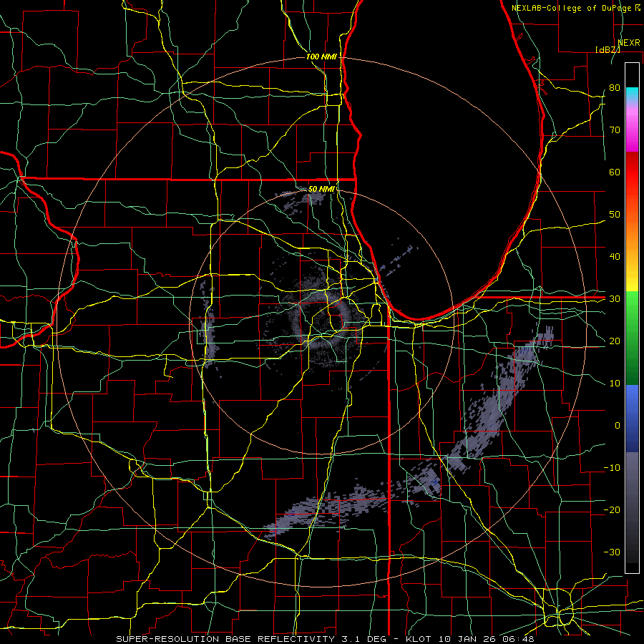Click the orange segment of the color bar
644x644 pixels.
coord(632,234)
